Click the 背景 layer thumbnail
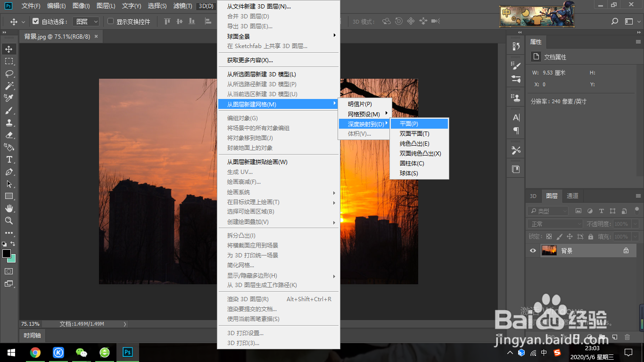The height and width of the screenshot is (362, 644). [x=549, y=251]
